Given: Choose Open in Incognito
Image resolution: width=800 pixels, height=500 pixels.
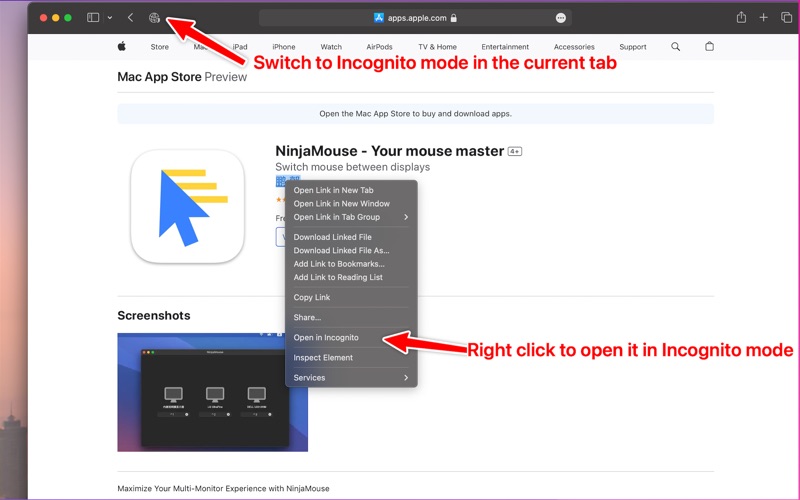Looking at the screenshot, I should point(351,337).
